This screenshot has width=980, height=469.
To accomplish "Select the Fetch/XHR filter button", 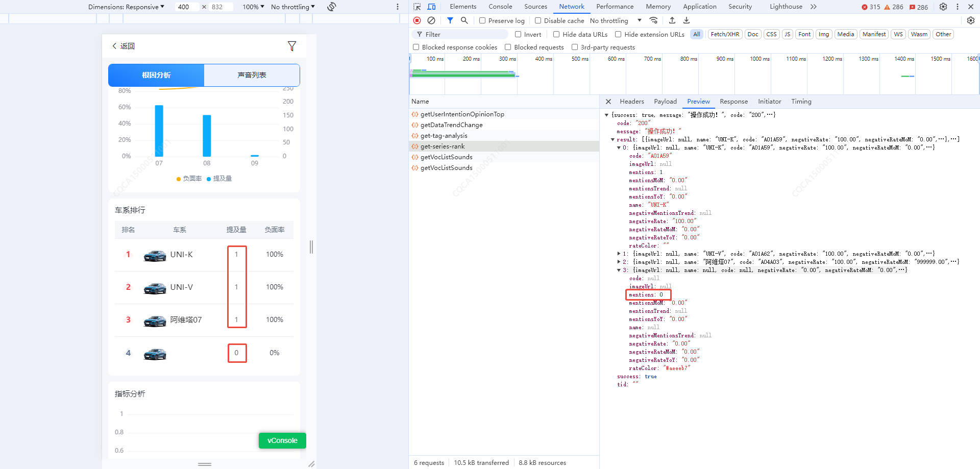I will 725,34.
